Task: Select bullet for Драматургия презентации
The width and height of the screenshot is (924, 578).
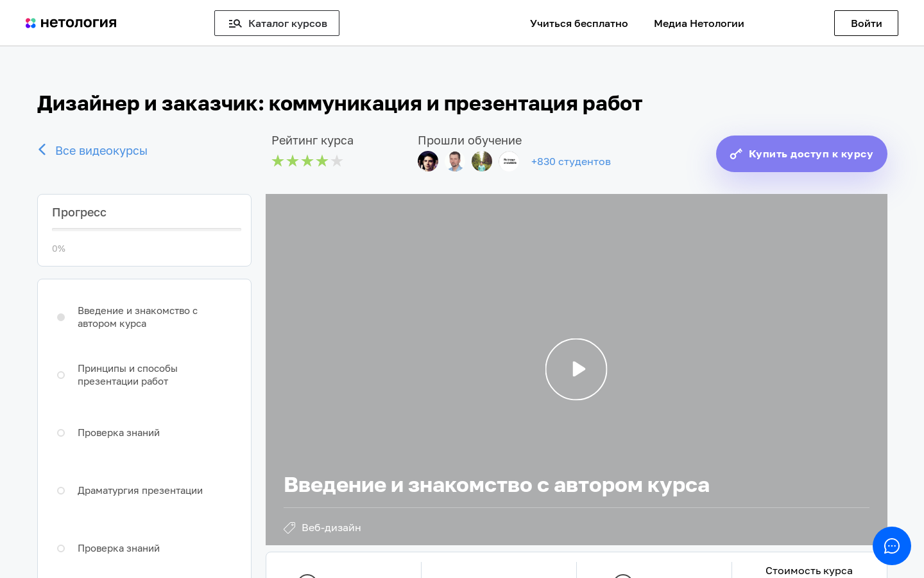Action: click(x=61, y=491)
